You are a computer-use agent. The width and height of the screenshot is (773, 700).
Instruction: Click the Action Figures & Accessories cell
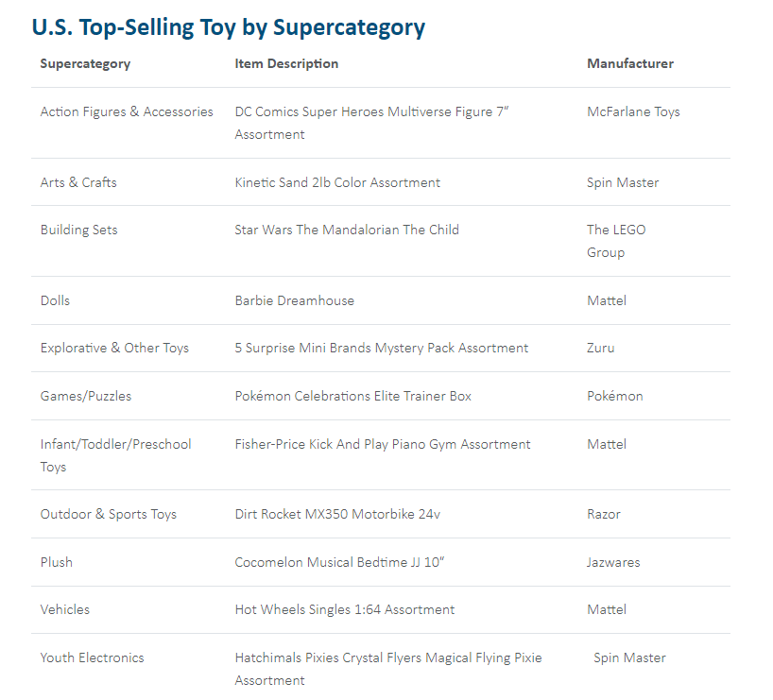(x=127, y=111)
